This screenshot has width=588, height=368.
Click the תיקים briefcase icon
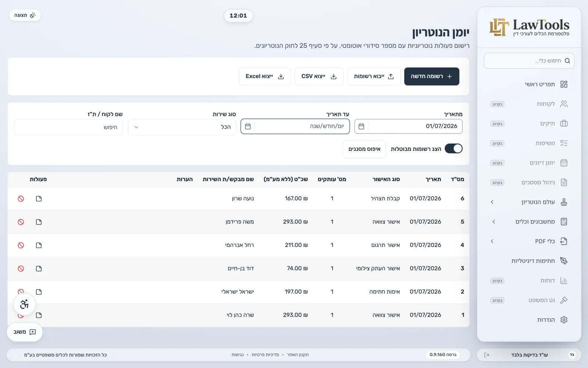(564, 123)
